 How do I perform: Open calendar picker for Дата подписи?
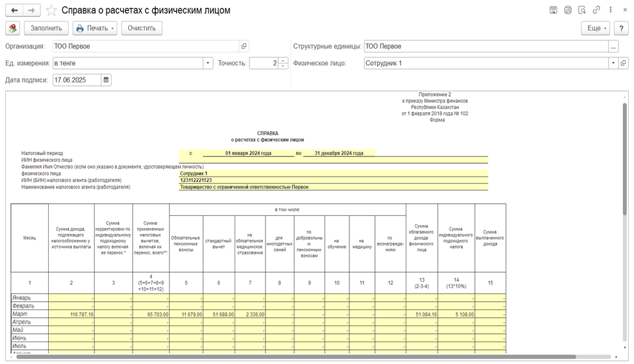pyautogui.click(x=106, y=80)
